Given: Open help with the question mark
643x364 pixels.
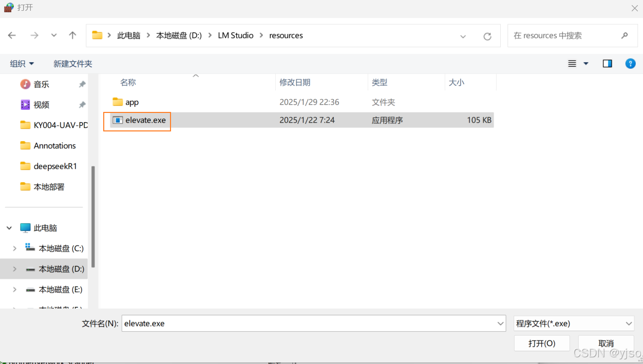Looking at the screenshot, I should pyautogui.click(x=630, y=64).
